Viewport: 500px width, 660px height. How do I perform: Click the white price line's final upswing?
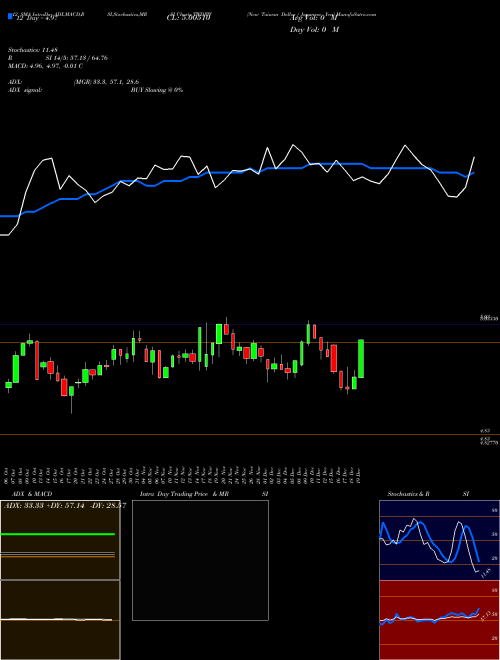pos(471,173)
